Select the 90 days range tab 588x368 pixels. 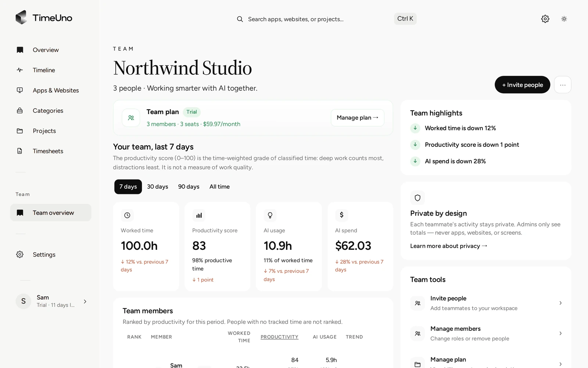pyautogui.click(x=189, y=187)
